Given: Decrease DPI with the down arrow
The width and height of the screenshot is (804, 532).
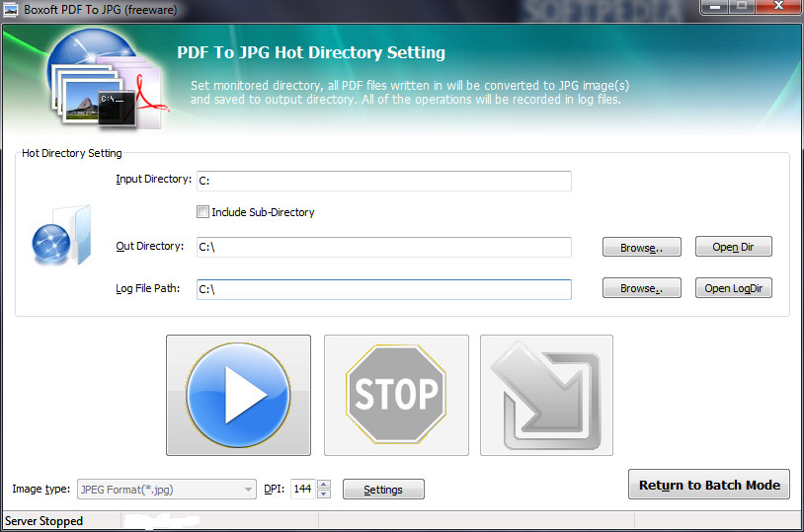Looking at the screenshot, I should pyautogui.click(x=324, y=494).
